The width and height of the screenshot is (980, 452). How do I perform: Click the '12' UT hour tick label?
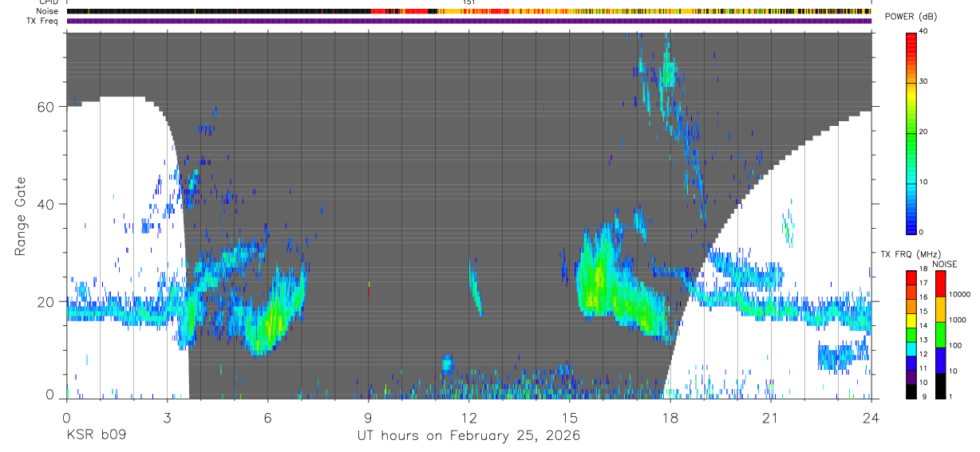click(468, 419)
